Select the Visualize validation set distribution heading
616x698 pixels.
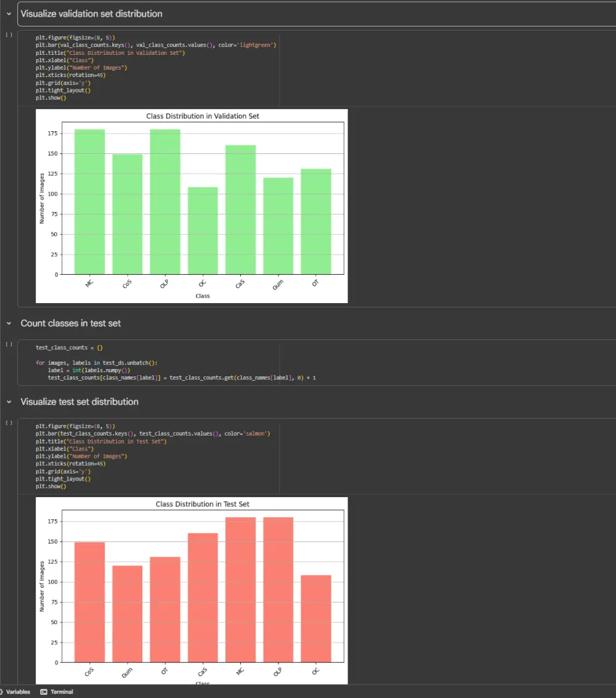pos(91,14)
